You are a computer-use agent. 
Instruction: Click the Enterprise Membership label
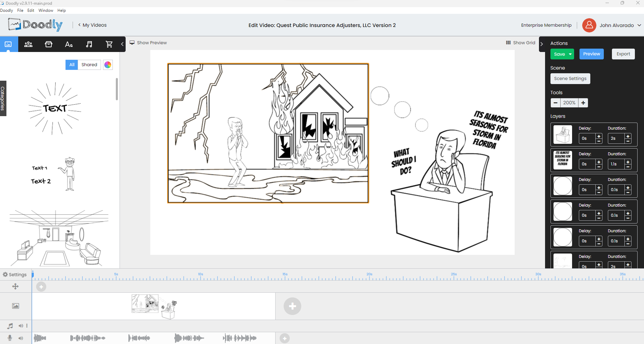click(x=546, y=25)
